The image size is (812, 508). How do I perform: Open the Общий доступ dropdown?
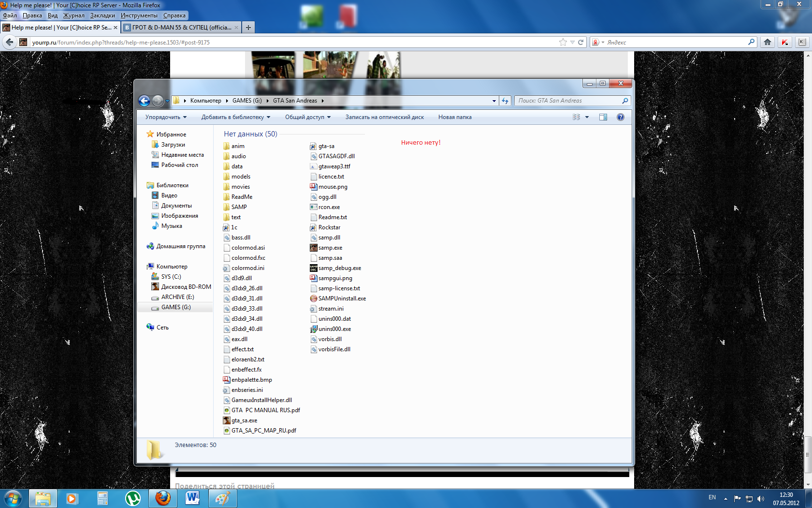308,117
